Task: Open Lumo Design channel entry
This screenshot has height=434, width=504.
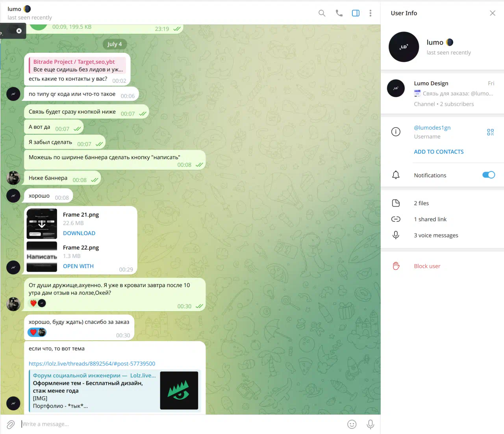Action: pos(443,93)
